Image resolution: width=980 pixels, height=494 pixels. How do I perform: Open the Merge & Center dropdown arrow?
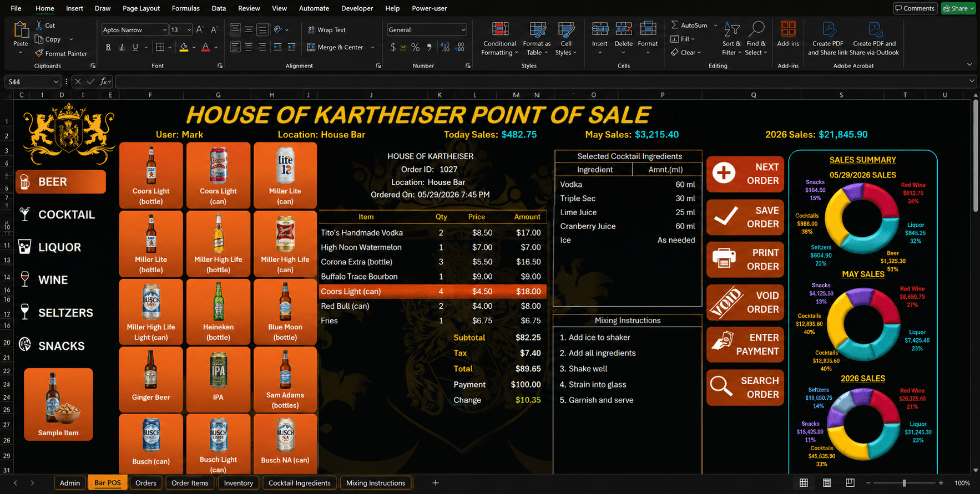coord(373,47)
